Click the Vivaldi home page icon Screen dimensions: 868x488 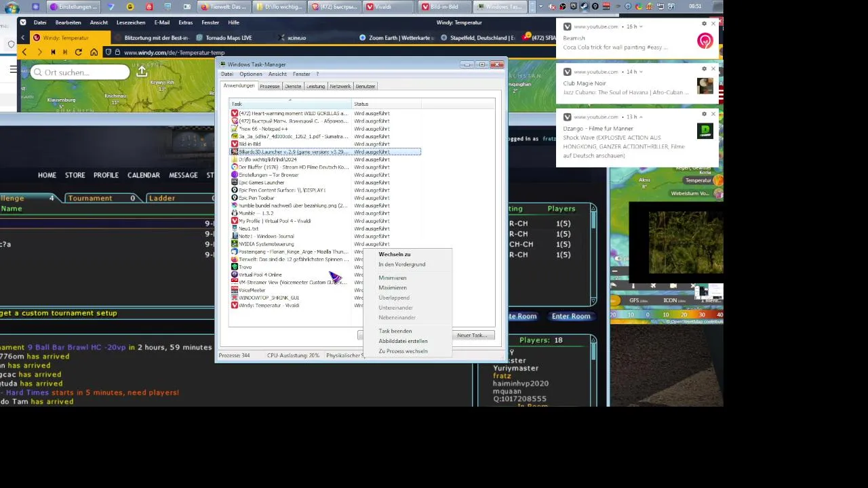point(94,52)
